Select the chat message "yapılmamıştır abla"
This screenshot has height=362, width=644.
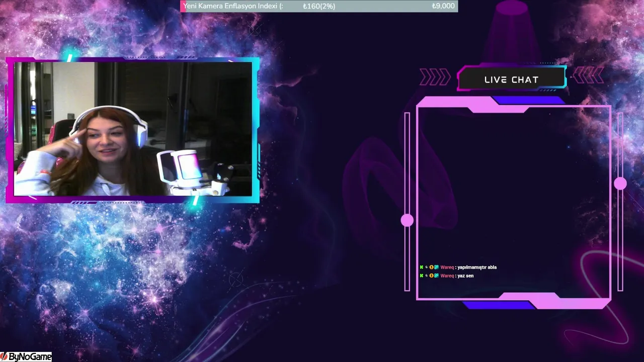477,267
